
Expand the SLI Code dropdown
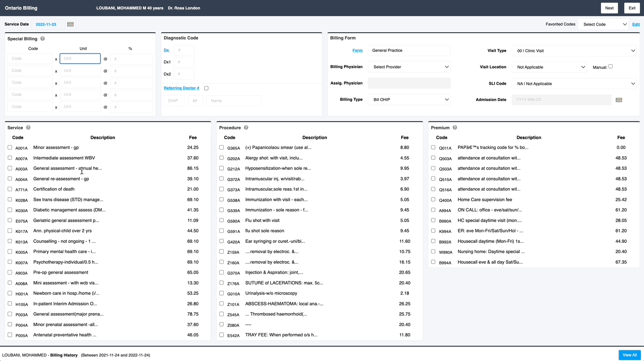574,83
